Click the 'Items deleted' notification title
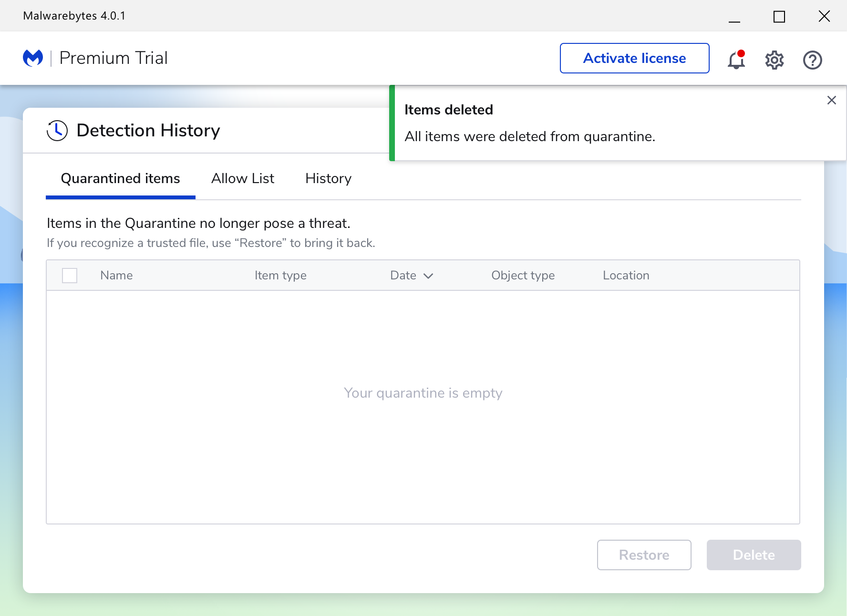847x616 pixels. (x=449, y=110)
